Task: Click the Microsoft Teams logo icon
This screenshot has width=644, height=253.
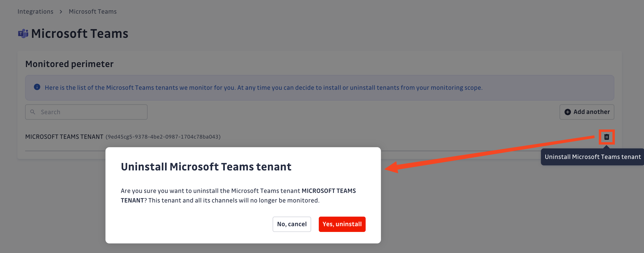Action: pos(23,34)
